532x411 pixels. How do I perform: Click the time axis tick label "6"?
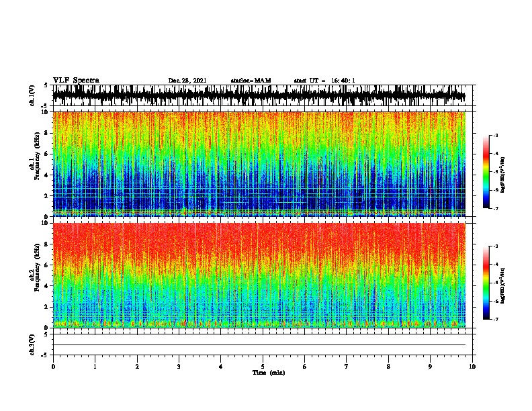click(305, 367)
